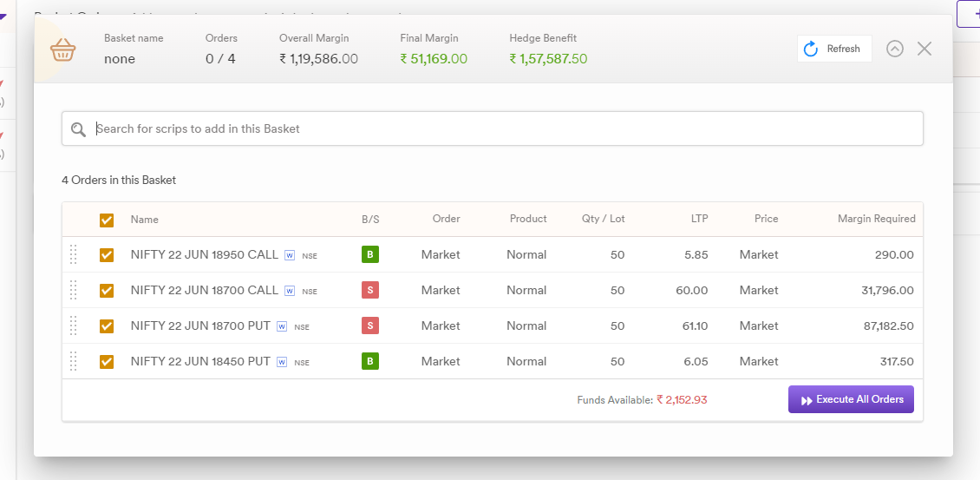The height and width of the screenshot is (480, 980).
Task: Click the magnifier search icon
Action: (x=78, y=129)
